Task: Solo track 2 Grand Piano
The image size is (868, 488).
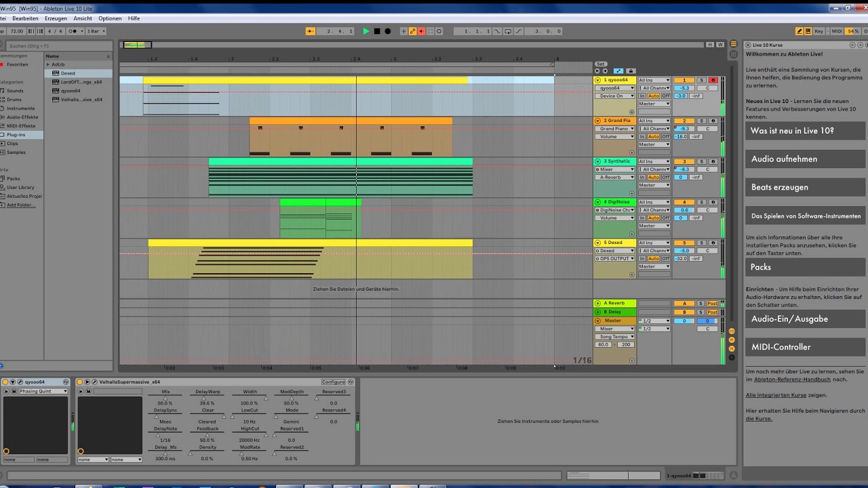Action: pos(702,121)
